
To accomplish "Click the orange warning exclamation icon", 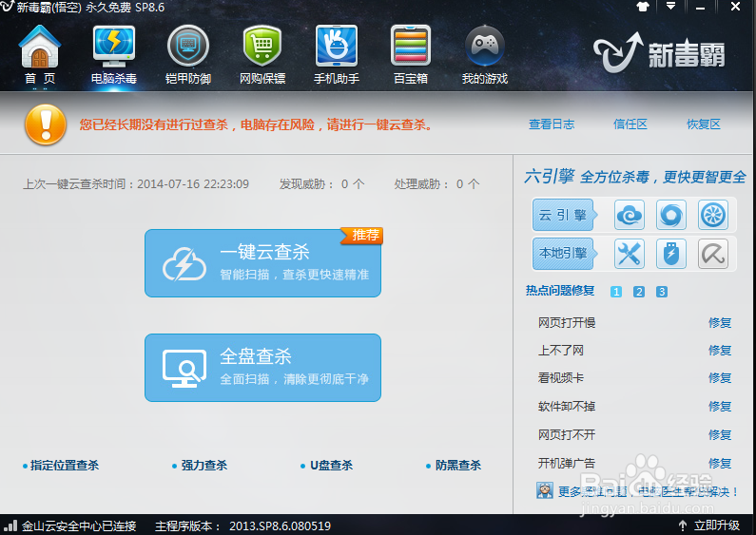I will (x=46, y=124).
